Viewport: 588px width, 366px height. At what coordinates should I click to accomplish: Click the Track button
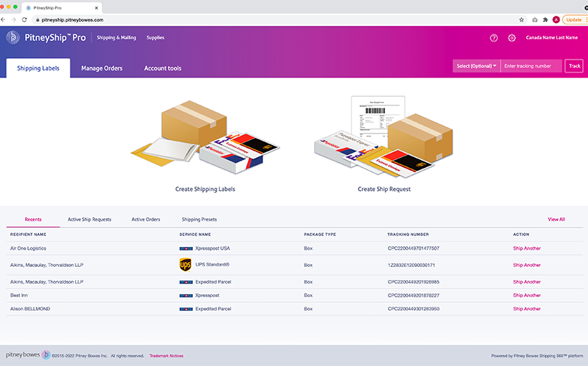pyautogui.click(x=574, y=66)
